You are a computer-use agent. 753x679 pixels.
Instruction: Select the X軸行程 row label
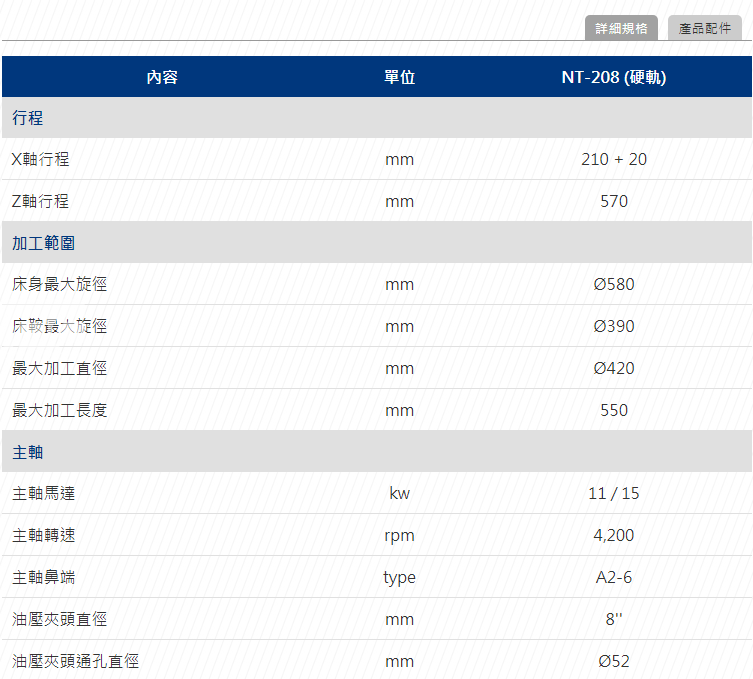coord(40,159)
